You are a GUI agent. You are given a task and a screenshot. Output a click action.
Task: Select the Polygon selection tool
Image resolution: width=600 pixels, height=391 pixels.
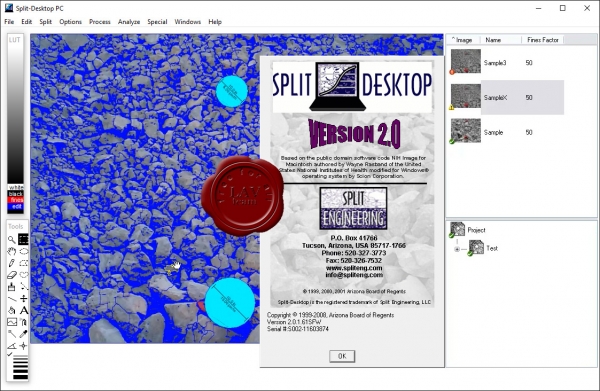pyautogui.click(x=23, y=263)
